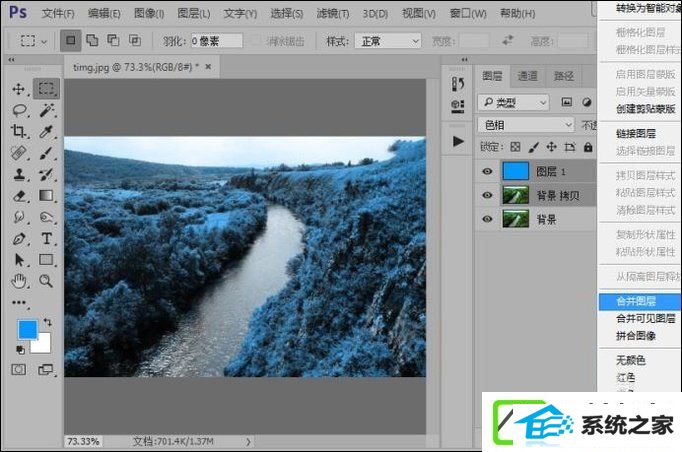Click the zoom percentage field 73.33%

83,442
